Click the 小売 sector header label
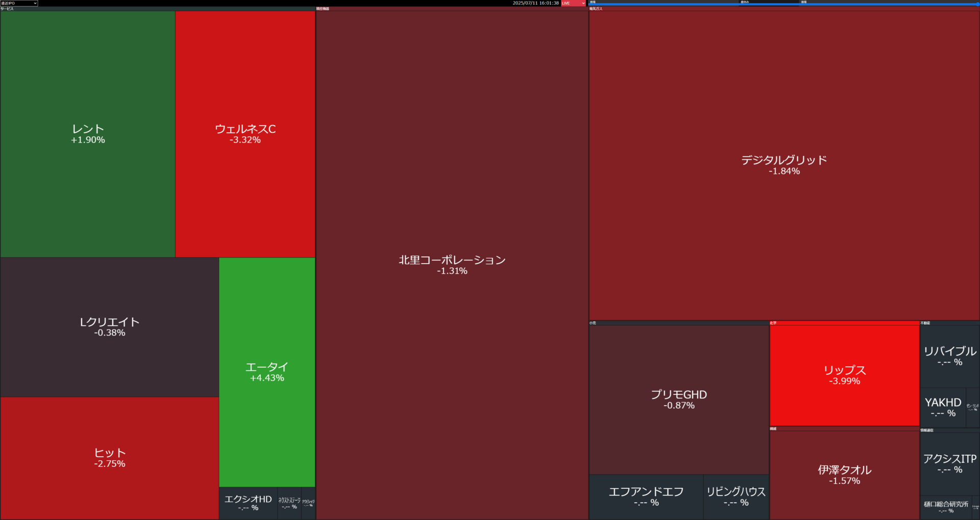The image size is (980, 520). [593, 323]
